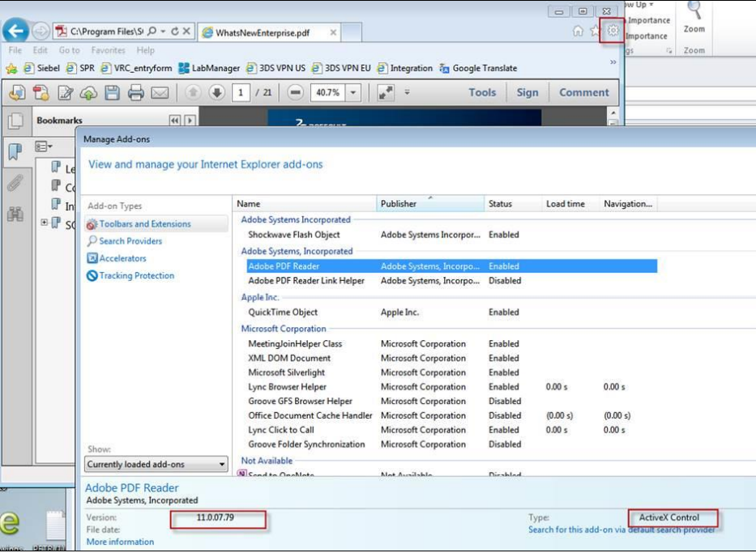This screenshot has width=756, height=553.
Task: Open the Favorites menu
Action: point(108,50)
